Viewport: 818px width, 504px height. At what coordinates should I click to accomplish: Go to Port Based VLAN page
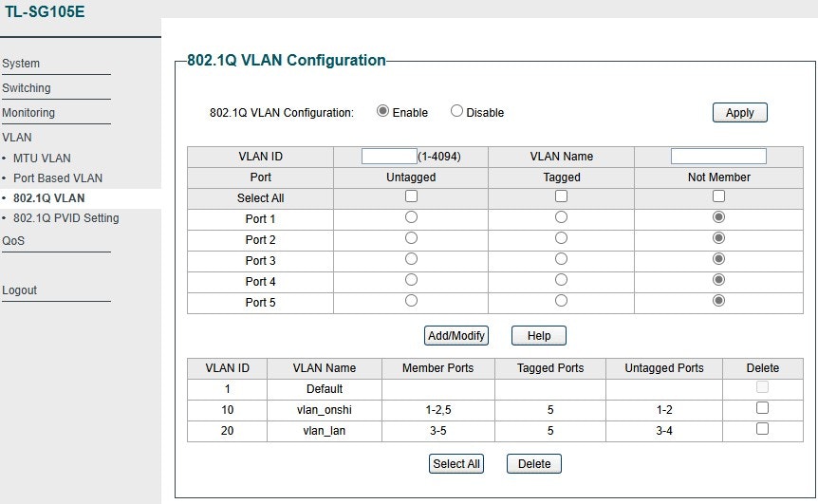coord(58,177)
